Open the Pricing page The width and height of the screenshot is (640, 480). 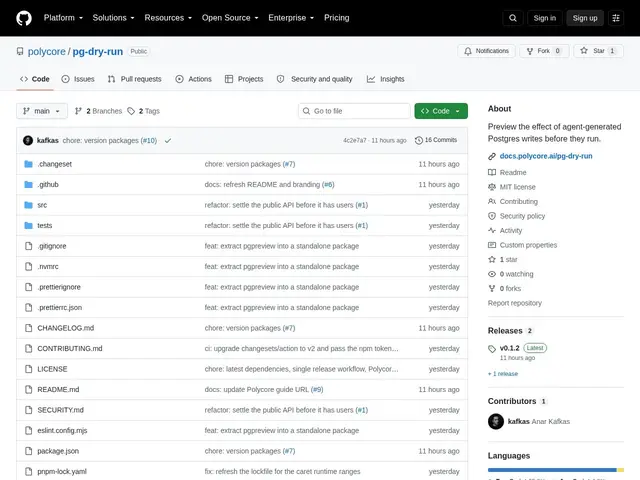click(337, 18)
